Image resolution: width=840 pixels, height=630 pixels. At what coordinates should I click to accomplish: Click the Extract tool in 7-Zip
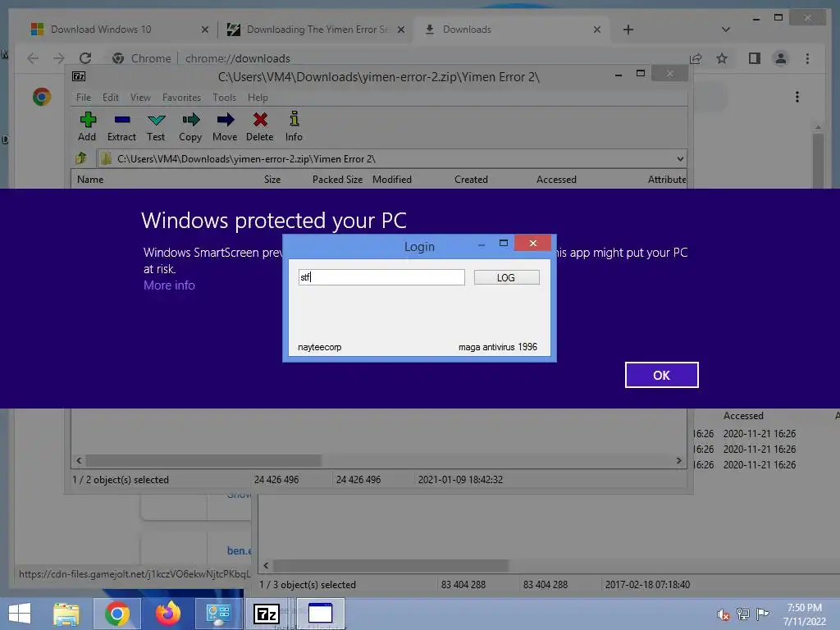click(x=121, y=127)
